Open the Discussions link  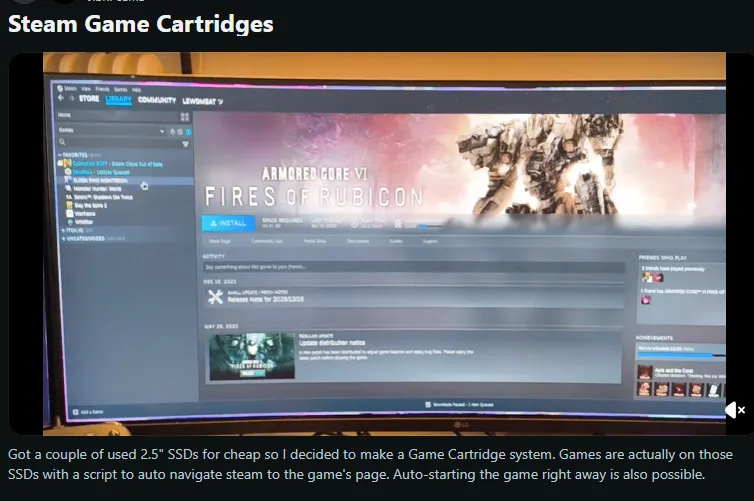click(358, 241)
